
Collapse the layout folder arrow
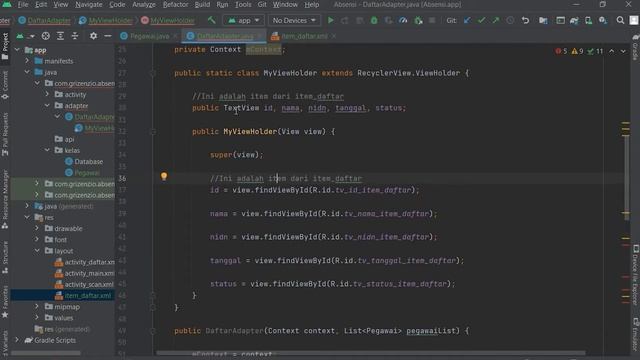point(37,251)
